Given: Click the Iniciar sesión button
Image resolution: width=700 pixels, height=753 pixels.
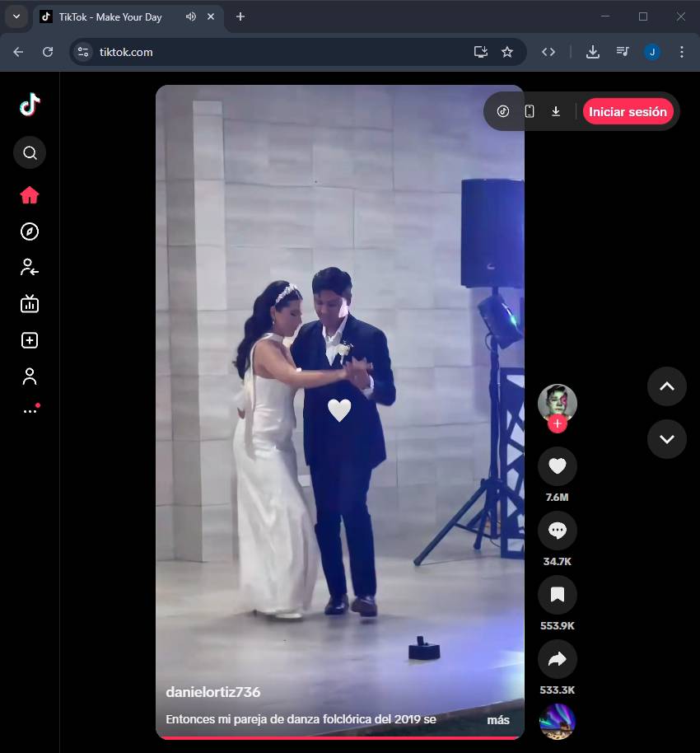Looking at the screenshot, I should coord(628,111).
